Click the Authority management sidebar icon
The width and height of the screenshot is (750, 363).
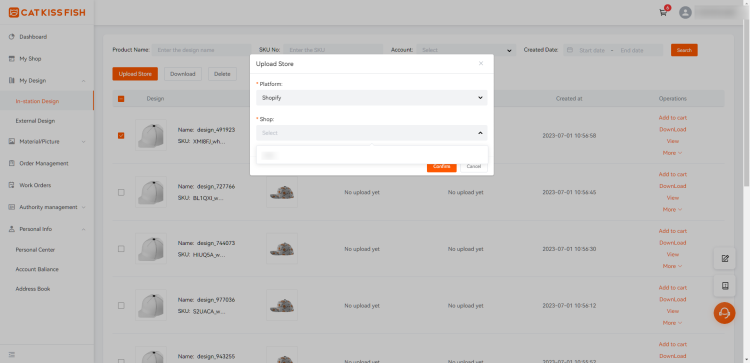(11, 207)
